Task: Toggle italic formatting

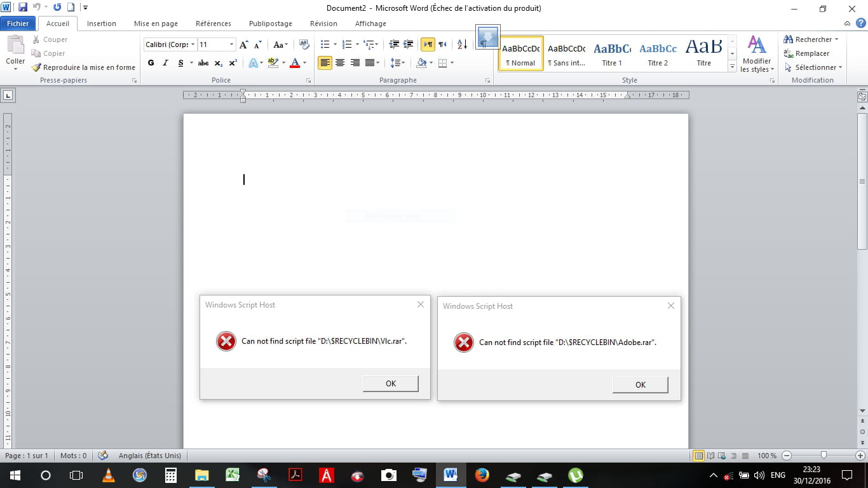Action: (165, 63)
